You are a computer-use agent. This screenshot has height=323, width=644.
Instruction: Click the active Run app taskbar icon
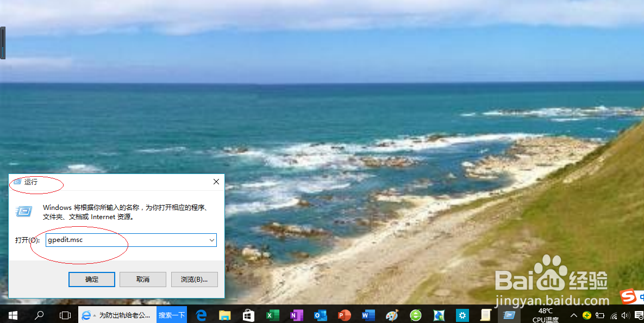(509, 315)
